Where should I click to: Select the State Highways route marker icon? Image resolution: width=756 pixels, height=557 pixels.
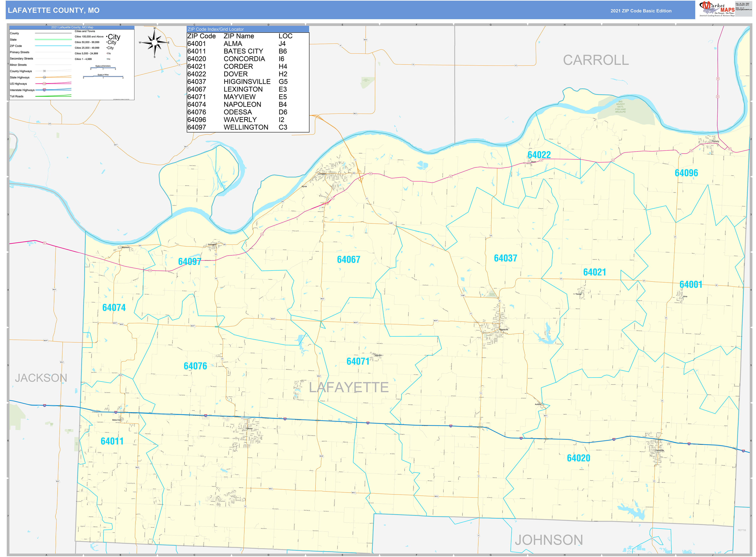pos(45,78)
